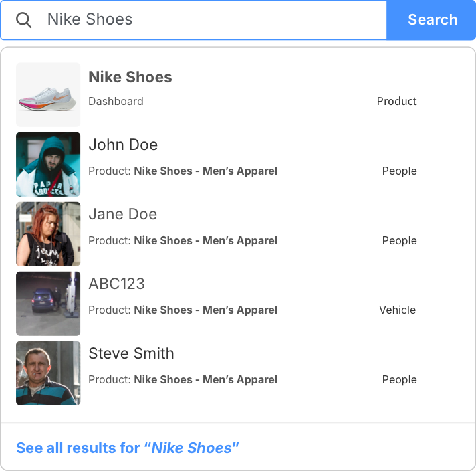Image resolution: width=476 pixels, height=471 pixels.
Task: Click the People label on Jane Doe row
Action: tap(400, 240)
